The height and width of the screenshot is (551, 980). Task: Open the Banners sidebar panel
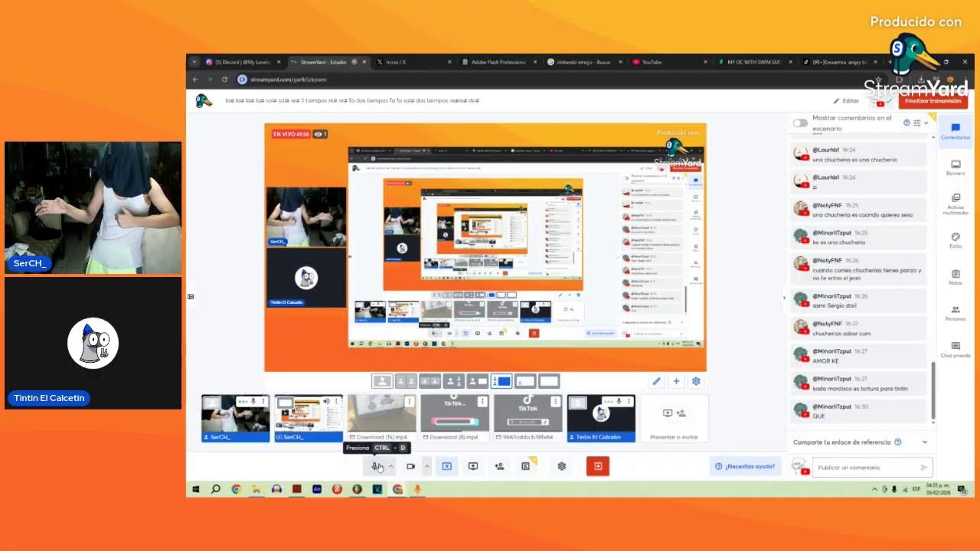(x=955, y=168)
